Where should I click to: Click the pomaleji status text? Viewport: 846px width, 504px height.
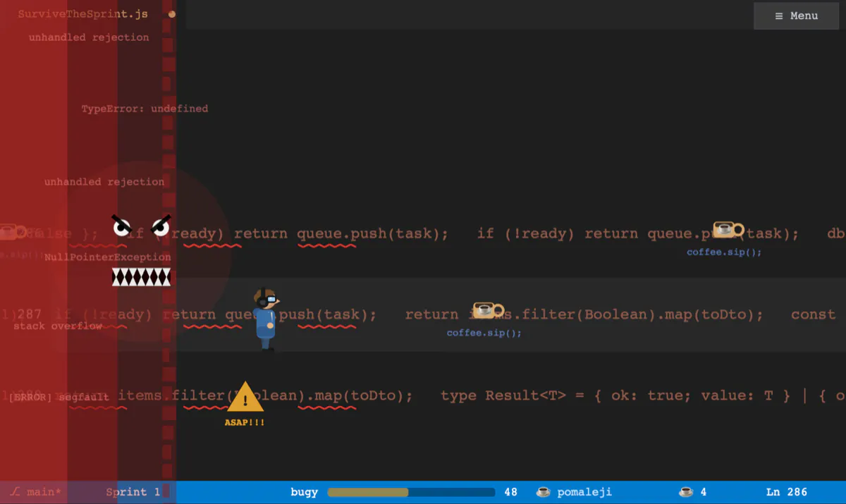pos(584,492)
